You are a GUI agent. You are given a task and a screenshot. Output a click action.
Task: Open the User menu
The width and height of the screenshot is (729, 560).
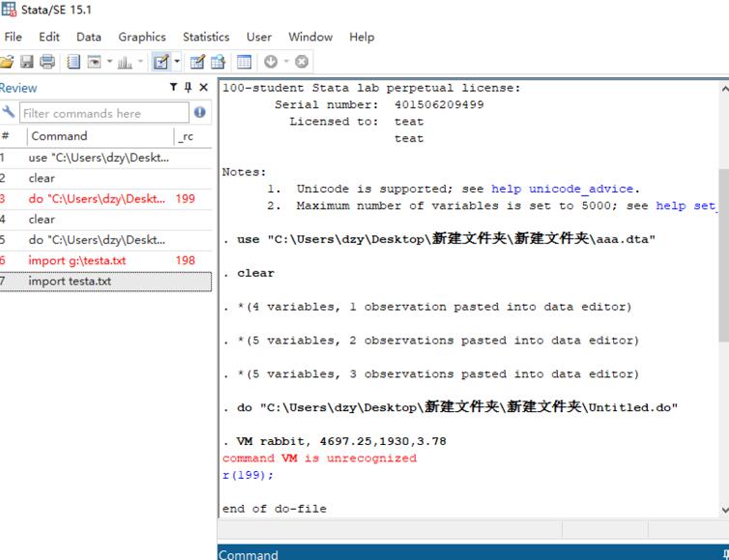pyautogui.click(x=259, y=37)
